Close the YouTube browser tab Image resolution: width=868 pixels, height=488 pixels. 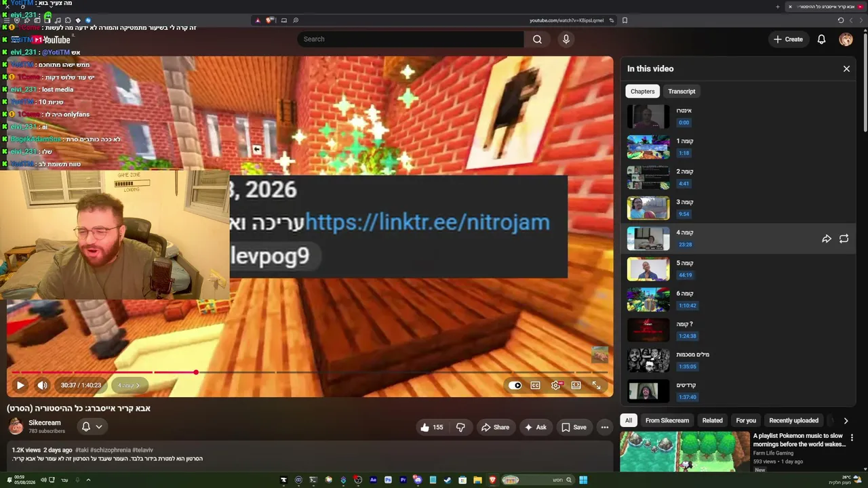tap(790, 7)
